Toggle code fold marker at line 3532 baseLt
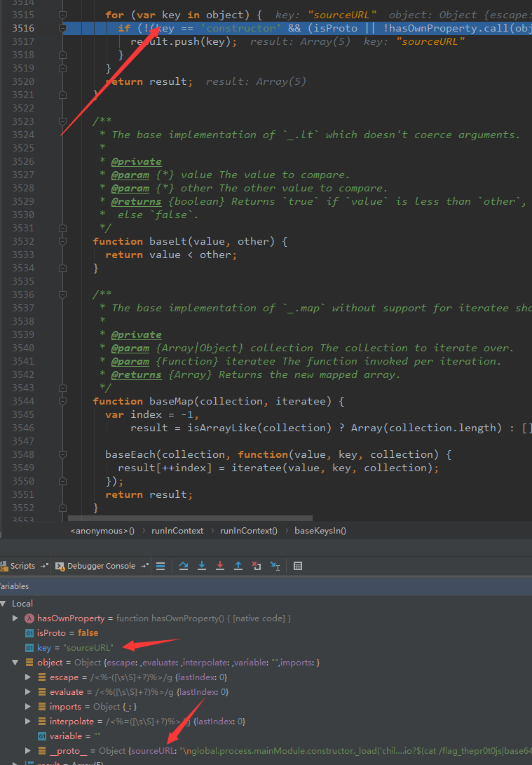 (x=62, y=241)
